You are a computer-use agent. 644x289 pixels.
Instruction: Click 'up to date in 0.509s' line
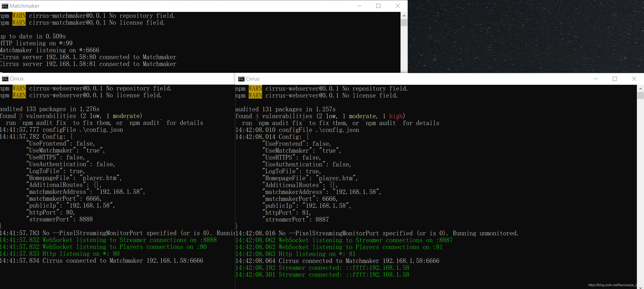33,37
